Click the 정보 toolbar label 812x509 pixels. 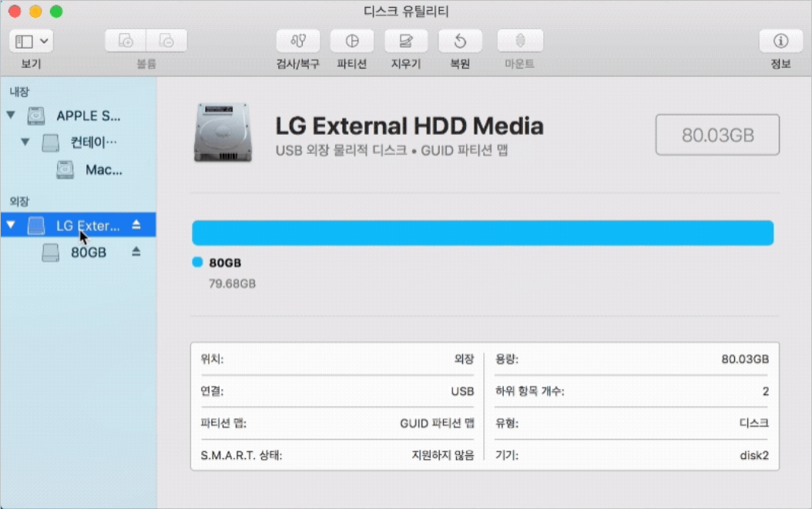click(x=780, y=64)
